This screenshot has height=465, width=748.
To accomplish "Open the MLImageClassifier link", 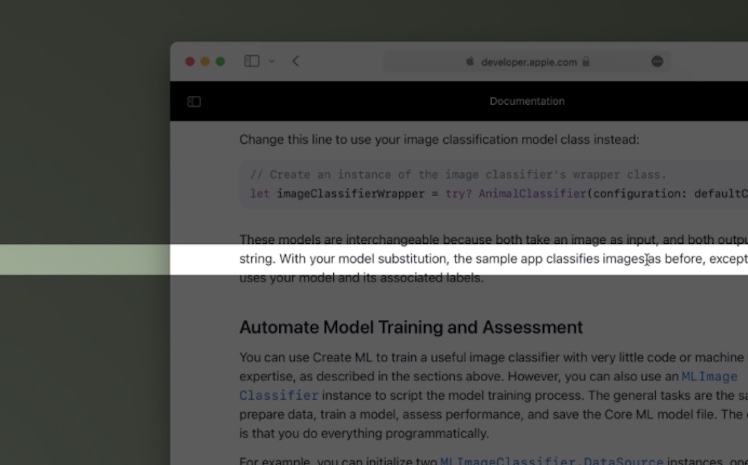I will 709,376.
